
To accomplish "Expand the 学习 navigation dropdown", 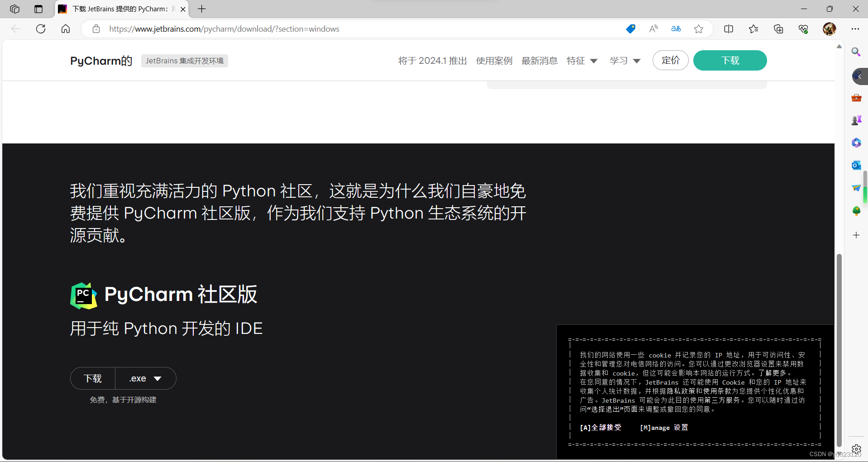I will point(625,60).
